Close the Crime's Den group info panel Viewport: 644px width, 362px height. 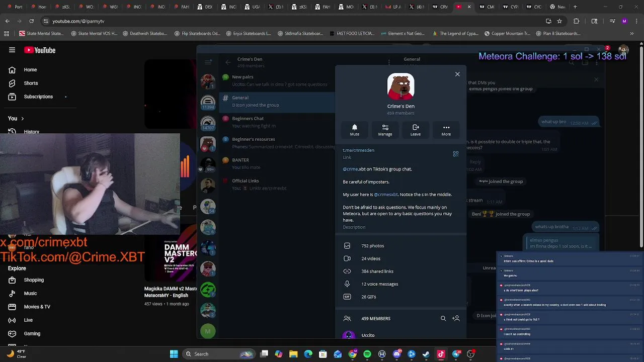(457, 74)
